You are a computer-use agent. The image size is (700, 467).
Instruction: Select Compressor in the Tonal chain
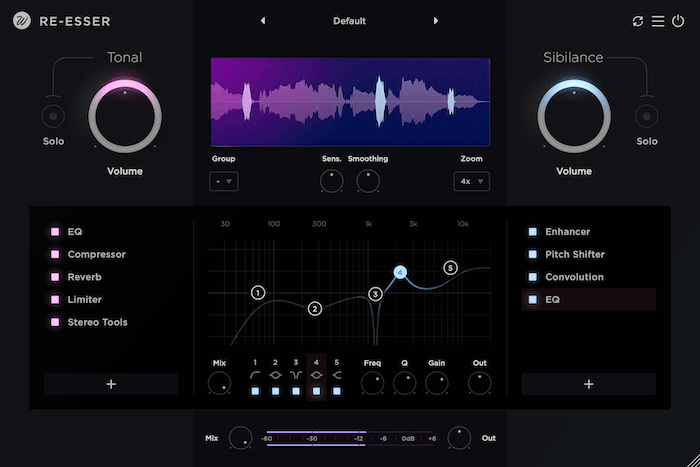click(96, 254)
